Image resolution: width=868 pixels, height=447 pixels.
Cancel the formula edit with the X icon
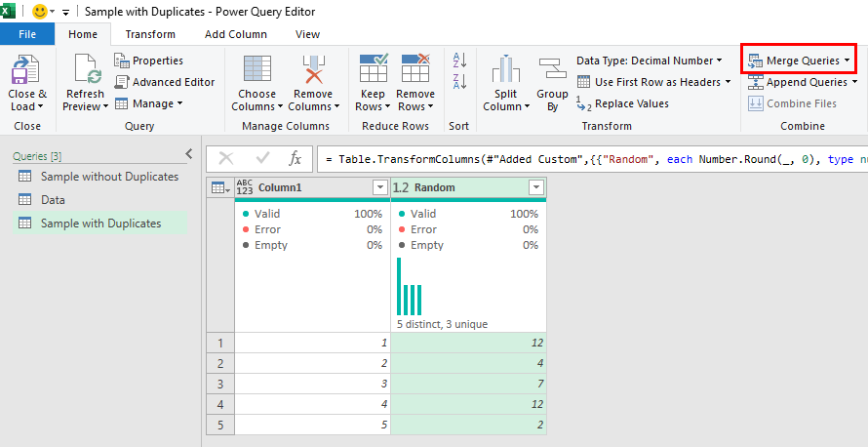226,159
